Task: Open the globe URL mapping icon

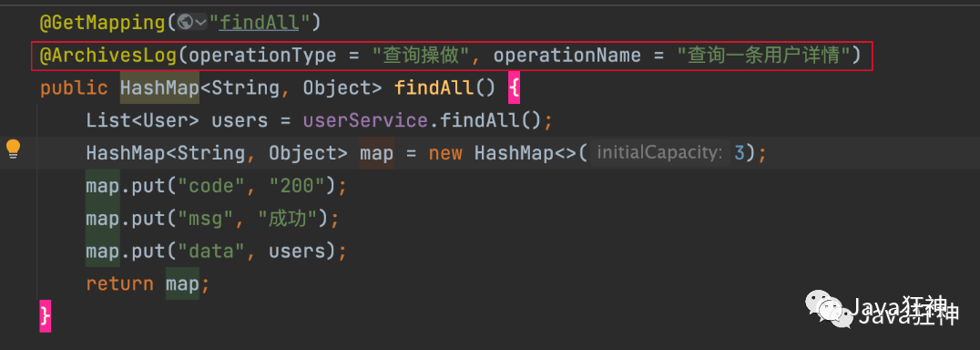Action: pyautogui.click(x=184, y=23)
